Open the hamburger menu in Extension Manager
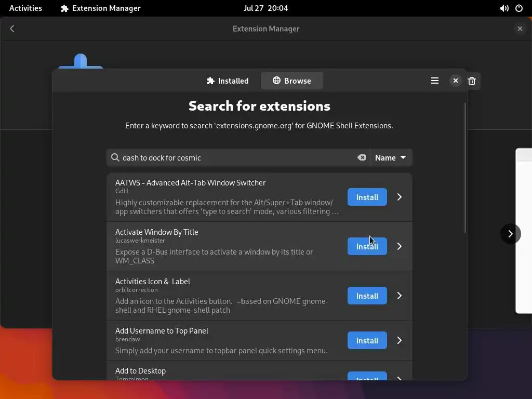 435,81
